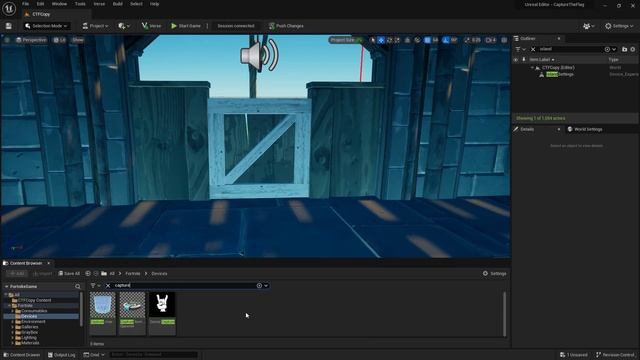640x360 pixels.
Task: Click the Fortnite breadcrumb in the path
Action: point(133,273)
